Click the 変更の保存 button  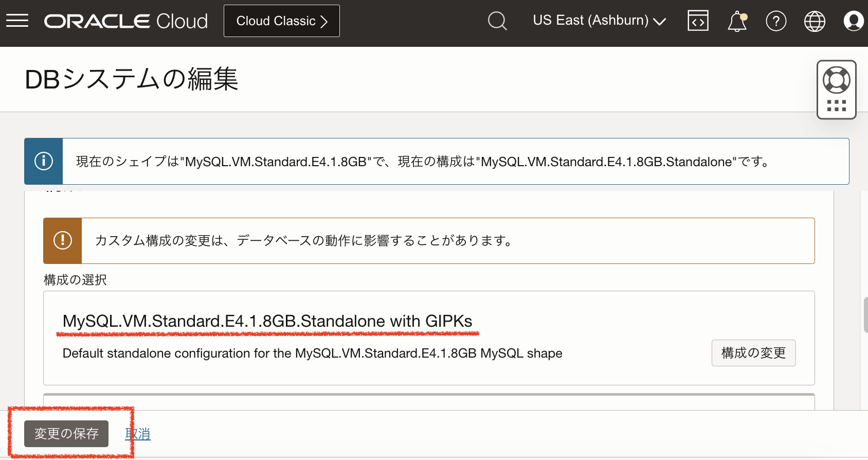pyautogui.click(x=66, y=434)
